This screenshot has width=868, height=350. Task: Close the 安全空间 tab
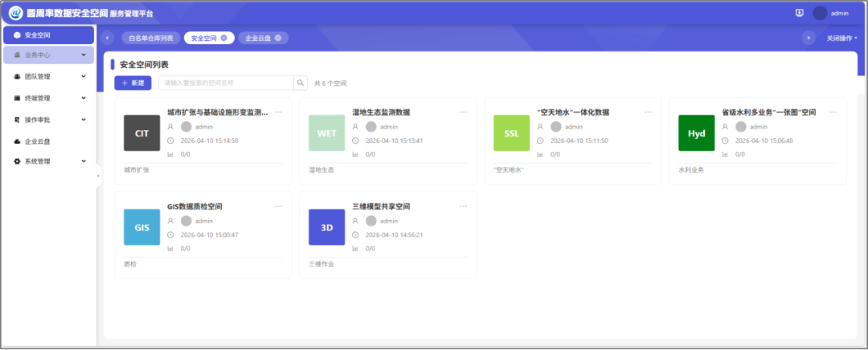[x=223, y=38]
